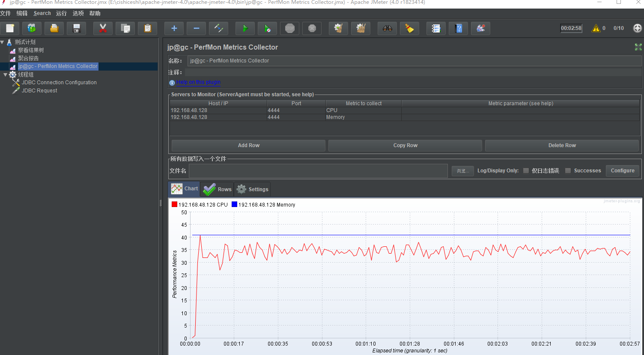Collapse all nodes with minus icon
Viewport: 644px width, 355px height.
coord(197,28)
